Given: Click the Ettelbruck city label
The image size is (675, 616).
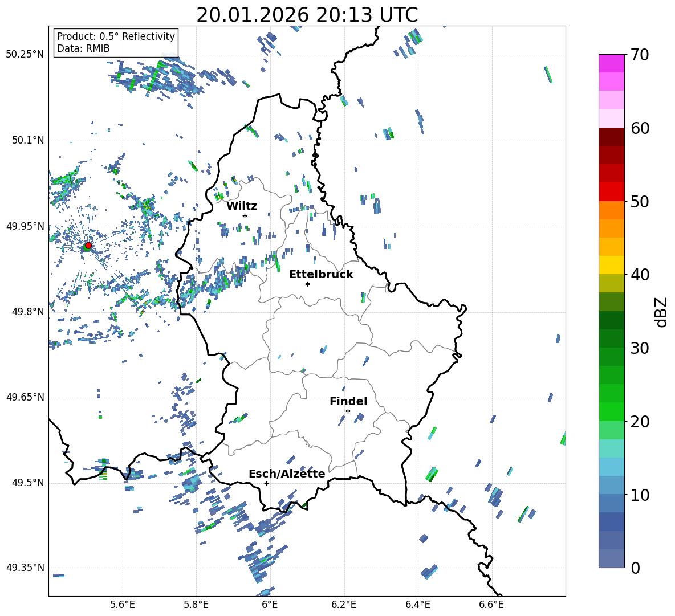Looking at the screenshot, I should [x=321, y=275].
